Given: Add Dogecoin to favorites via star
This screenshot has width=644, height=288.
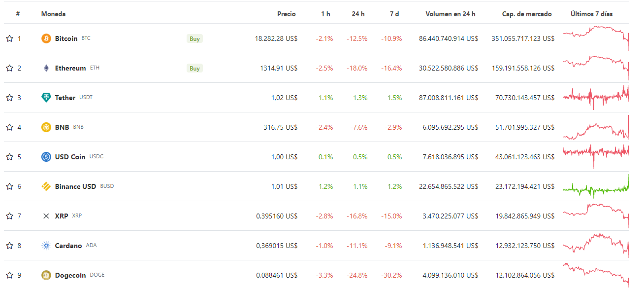Looking at the screenshot, I should pos(9,275).
